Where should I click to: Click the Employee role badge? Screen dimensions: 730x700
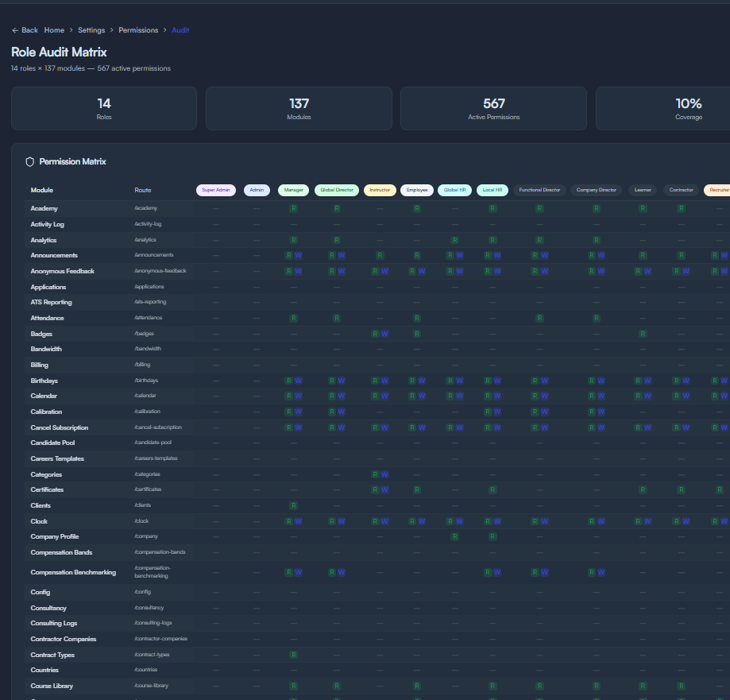coord(417,190)
